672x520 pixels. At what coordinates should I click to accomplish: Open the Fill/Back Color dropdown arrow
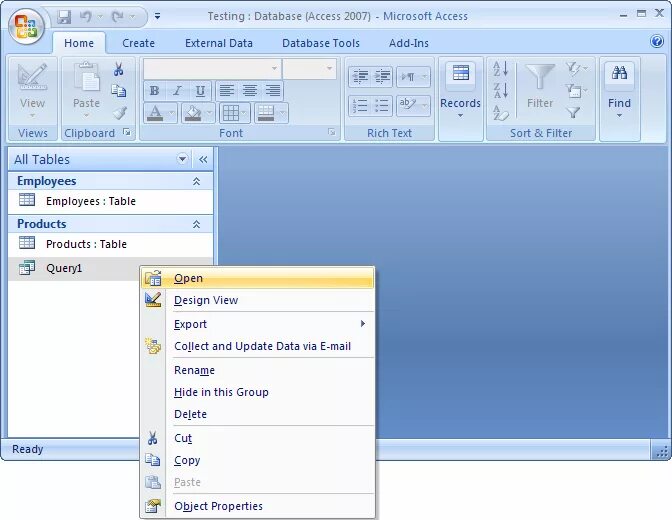click(210, 113)
